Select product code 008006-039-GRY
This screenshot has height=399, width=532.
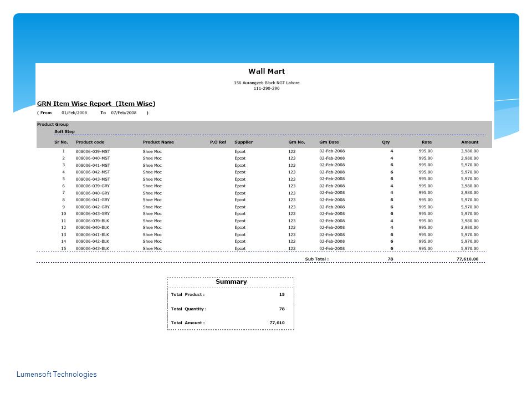pyautogui.click(x=93, y=186)
